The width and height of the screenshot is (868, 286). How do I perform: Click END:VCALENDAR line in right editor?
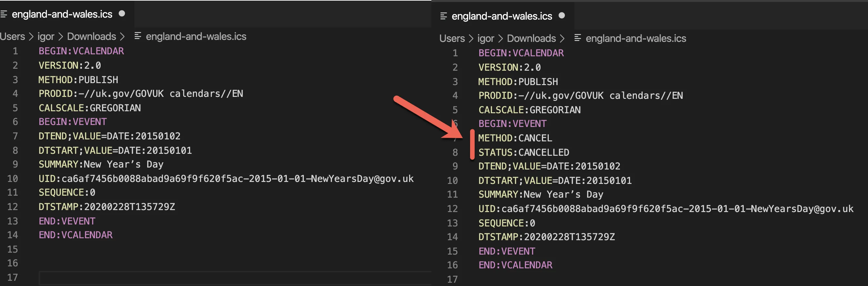(515, 265)
